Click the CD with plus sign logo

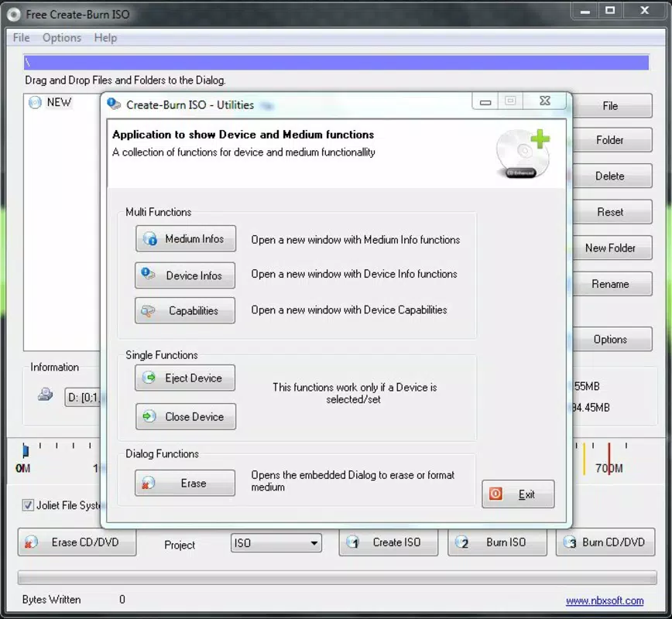tap(523, 153)
